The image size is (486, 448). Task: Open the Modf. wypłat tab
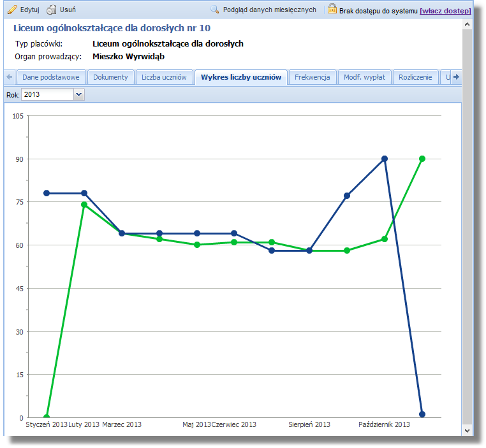364,77
